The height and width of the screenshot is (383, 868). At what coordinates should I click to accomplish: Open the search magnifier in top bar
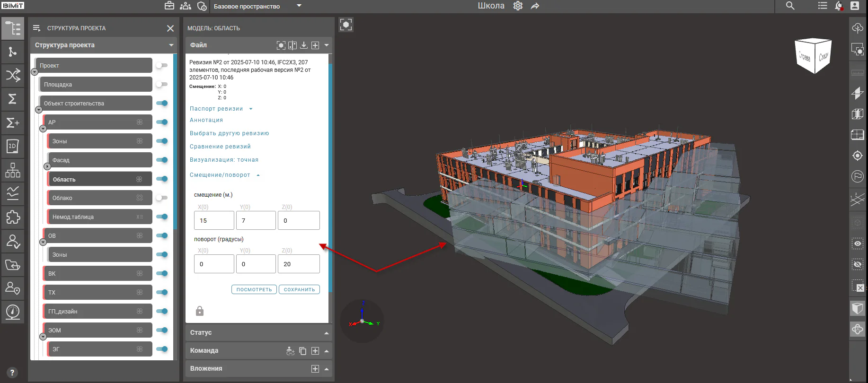click(x=790, y=6)
